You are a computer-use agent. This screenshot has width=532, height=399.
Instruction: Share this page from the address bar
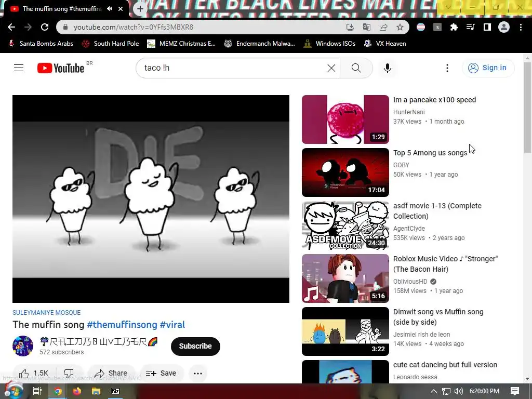[x=383, y=27]
